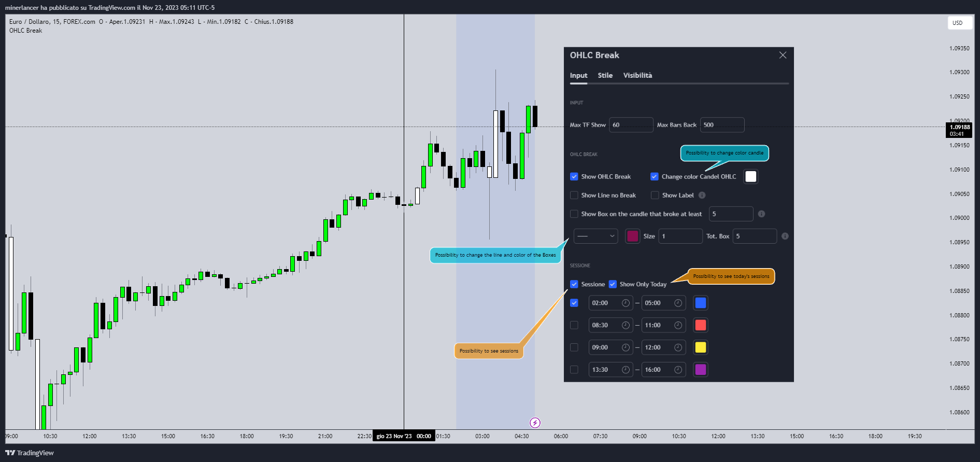
Task: Open the blue session color swatch
Action: click(700, 303)
